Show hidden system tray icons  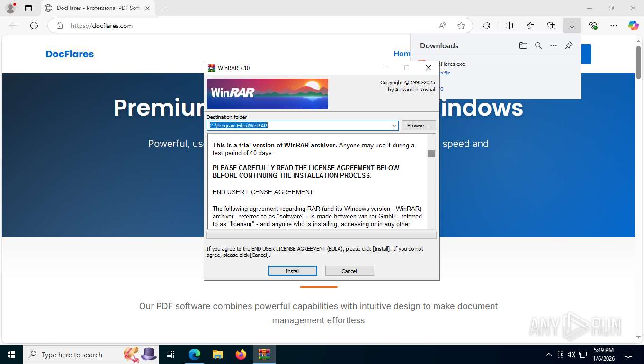[x=549, y=355]
